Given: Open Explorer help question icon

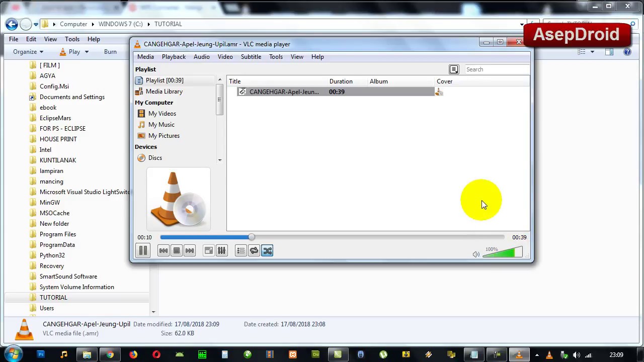Looking at the screenshot, I should (x=627, y=52).
